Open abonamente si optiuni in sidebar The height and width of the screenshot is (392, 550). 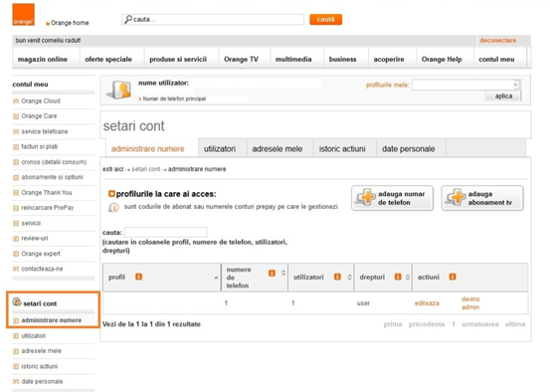[53, 177]
